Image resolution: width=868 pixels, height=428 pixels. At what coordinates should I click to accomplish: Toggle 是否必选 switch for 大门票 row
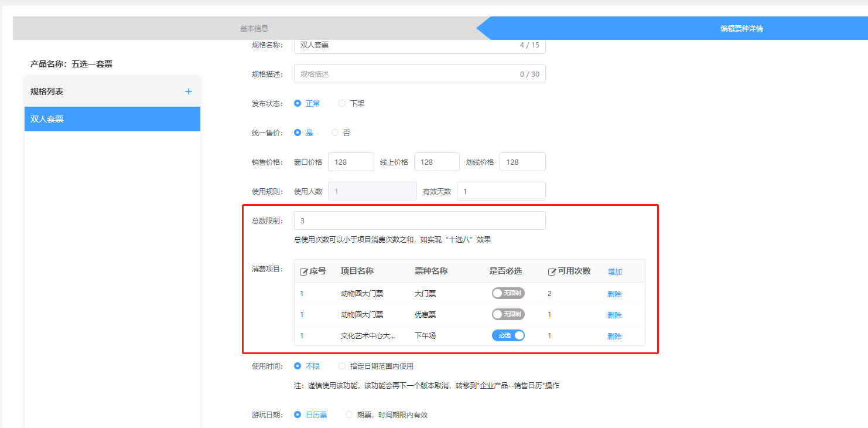pos(508,293)
